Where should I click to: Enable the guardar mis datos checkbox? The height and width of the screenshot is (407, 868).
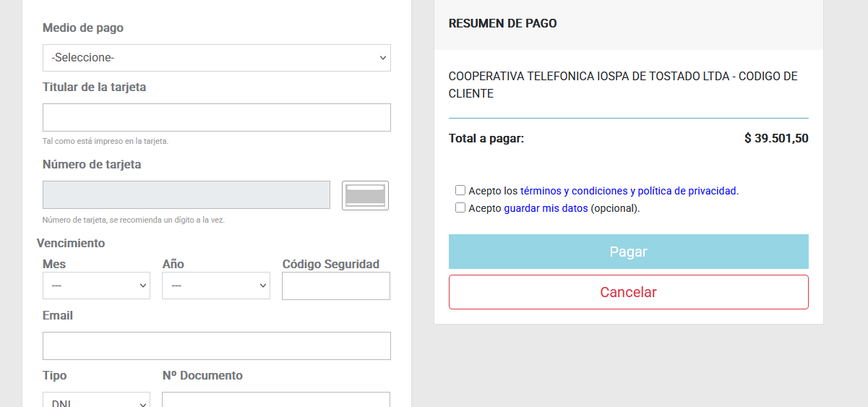[x=460, y=208]
